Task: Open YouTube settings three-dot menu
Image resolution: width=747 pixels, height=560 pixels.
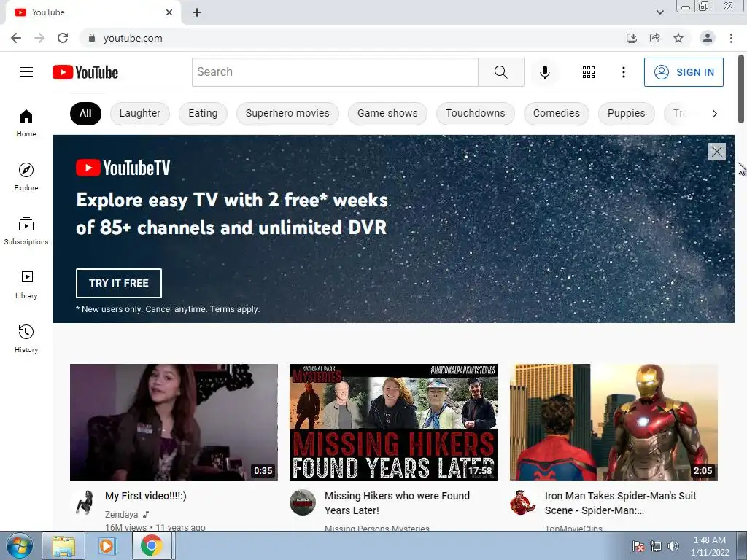Action: 623,72
